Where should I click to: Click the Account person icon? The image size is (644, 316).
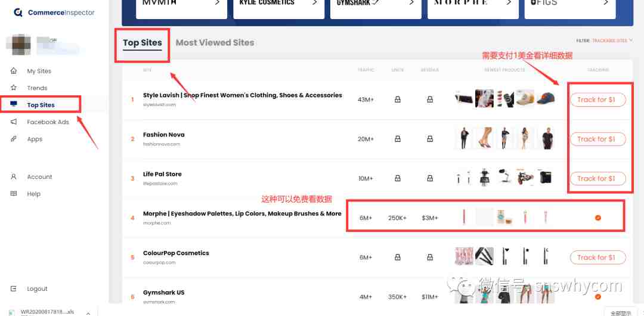pos(14,176)
